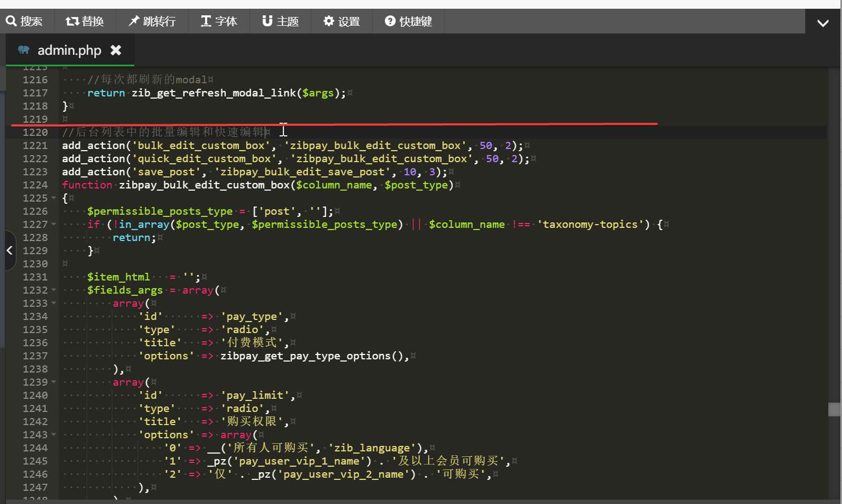Click the theme magnet icon
This screenshot has height=504, width=842.
point(268,21)
